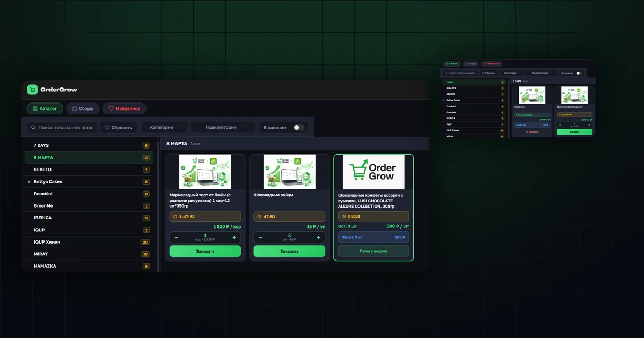Click Круассаны product image in small window
The width and height of the screenshot is (644, 338).
click(532, 95)
